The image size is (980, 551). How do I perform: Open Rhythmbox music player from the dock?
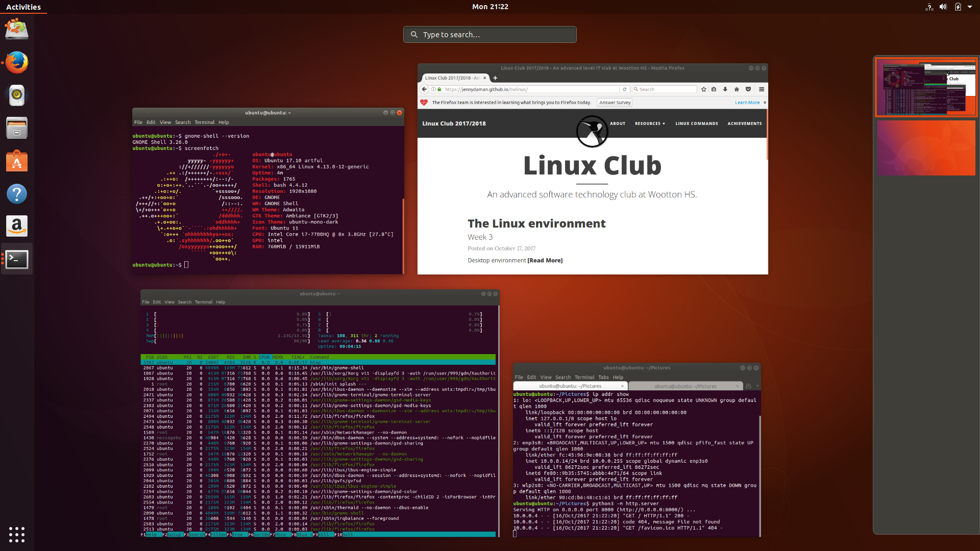[17, 95]
